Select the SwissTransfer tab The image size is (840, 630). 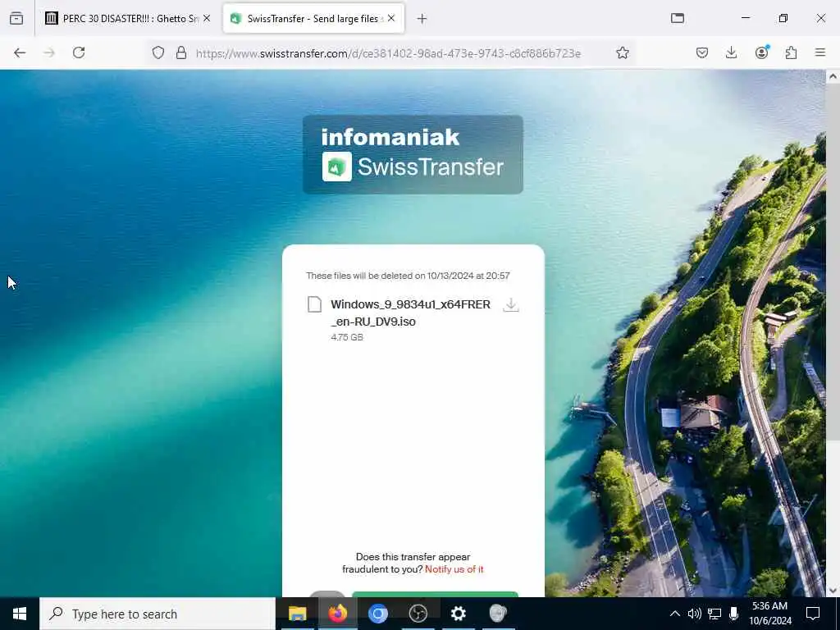click(x=313, y=19)
